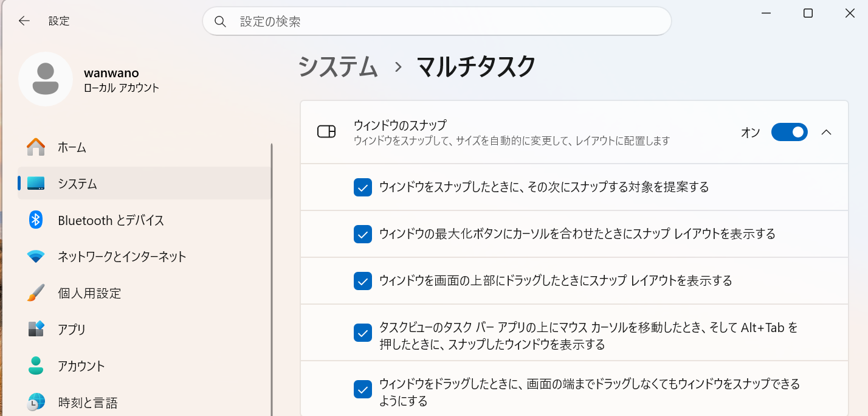This screenshot has height=416, width=868.
Task: Click the wanwano user avatar icon
Action: 46,79
